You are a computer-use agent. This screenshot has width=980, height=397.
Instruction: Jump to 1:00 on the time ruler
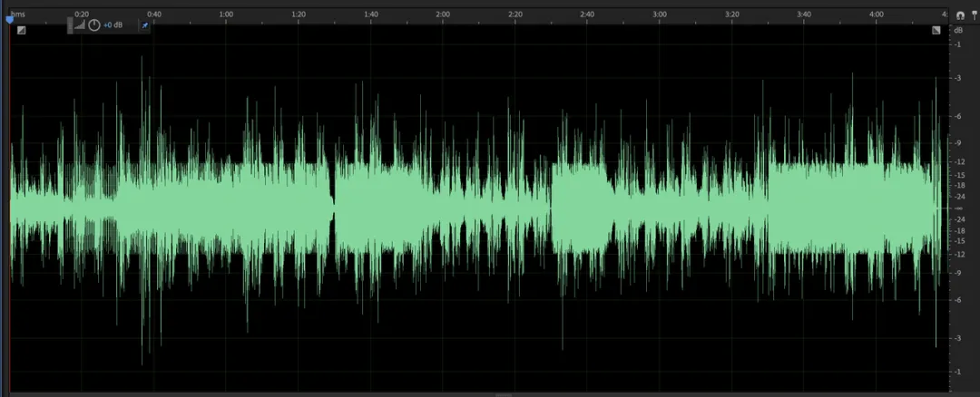[x=226, y=14]
